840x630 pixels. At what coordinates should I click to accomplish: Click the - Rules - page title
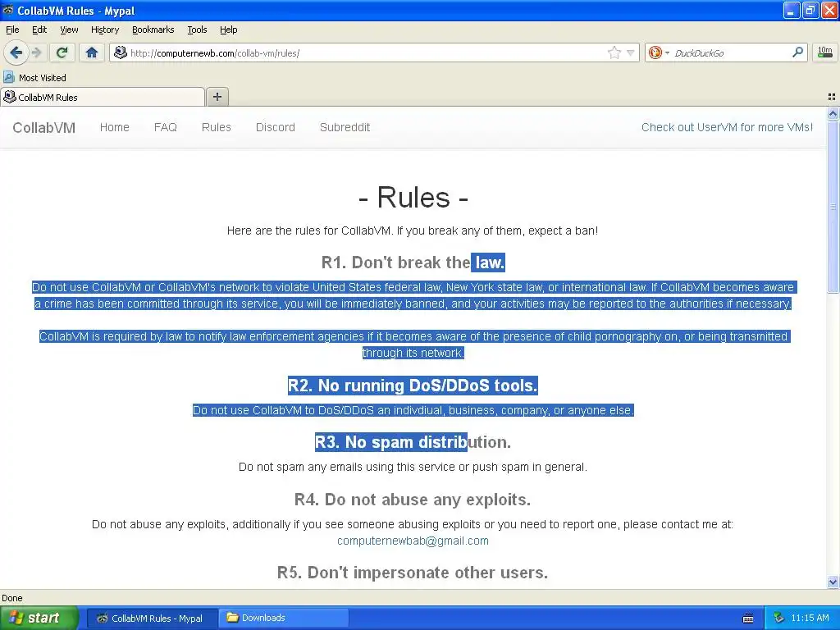pos(413,197)
